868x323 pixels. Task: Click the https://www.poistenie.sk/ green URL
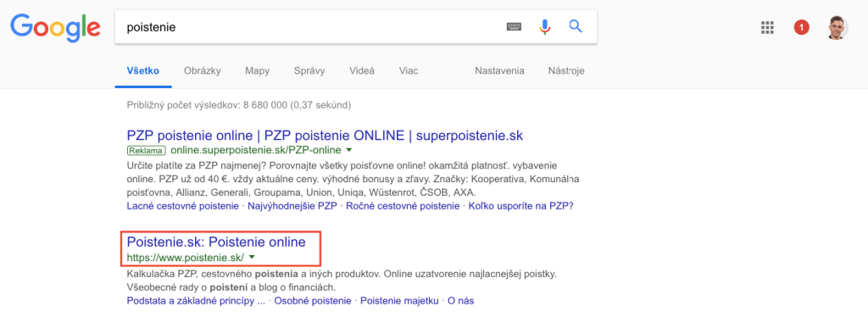[x=186, y=257]
